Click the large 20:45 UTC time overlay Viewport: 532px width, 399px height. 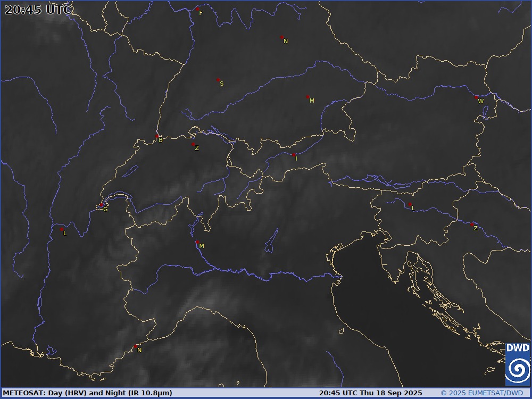point(38,10)
